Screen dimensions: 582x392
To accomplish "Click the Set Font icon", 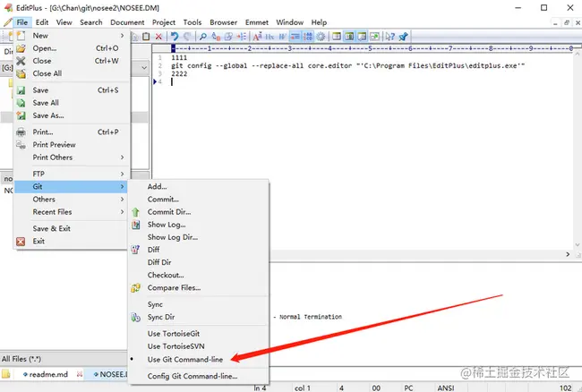I will coord(257,37).
